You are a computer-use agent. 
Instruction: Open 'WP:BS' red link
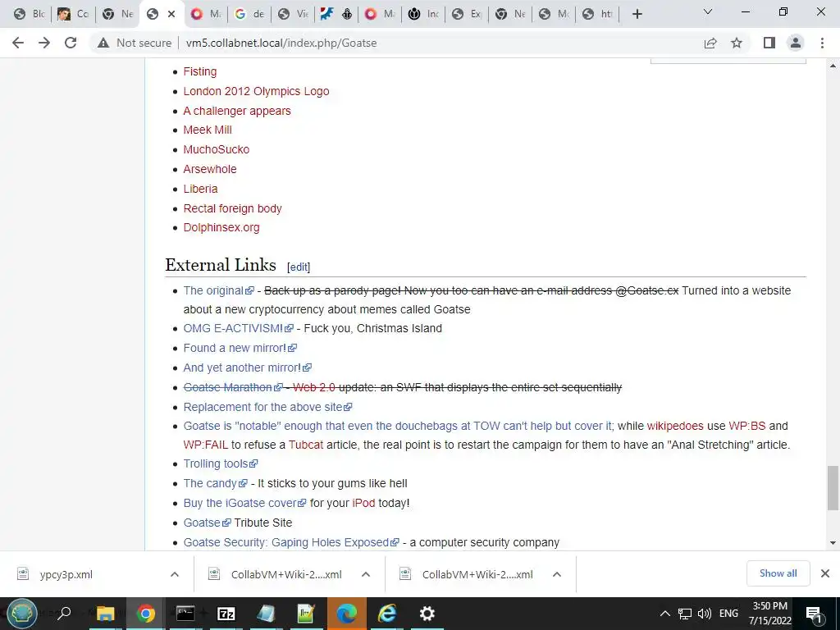[747, 426]
